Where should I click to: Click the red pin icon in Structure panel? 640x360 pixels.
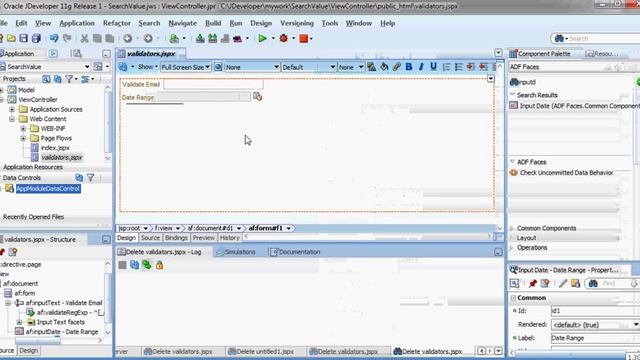[x=2, y=252]
